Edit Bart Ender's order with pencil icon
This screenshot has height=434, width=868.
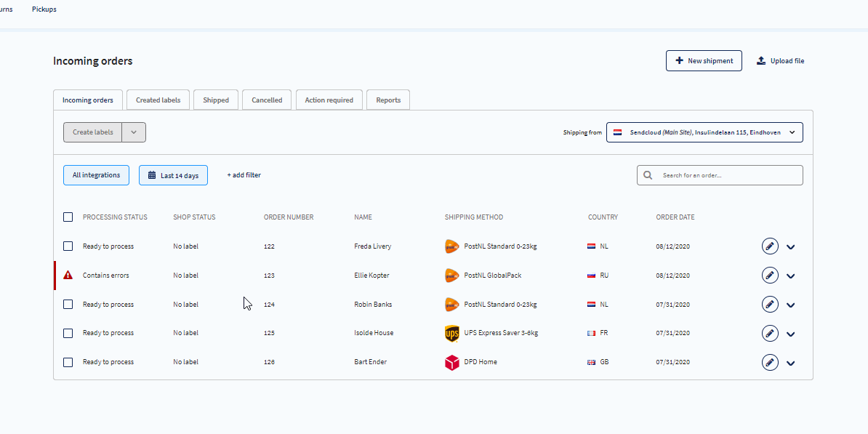pos(770,362)
